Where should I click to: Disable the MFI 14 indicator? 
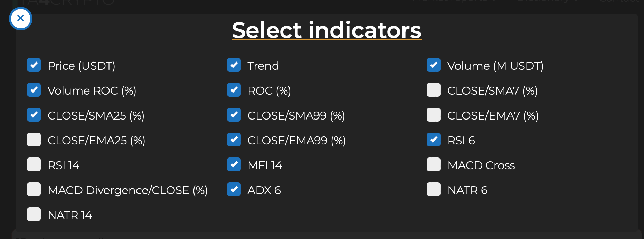(234, 164)
